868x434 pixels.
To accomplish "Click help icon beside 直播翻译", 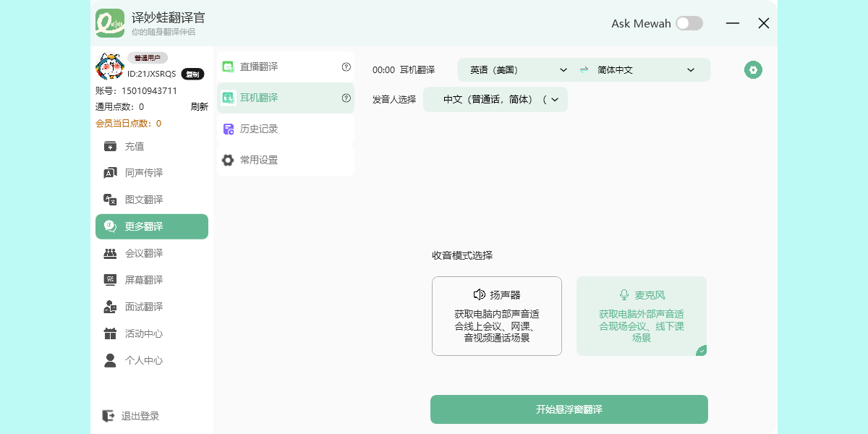I will (x=346, y=67).
